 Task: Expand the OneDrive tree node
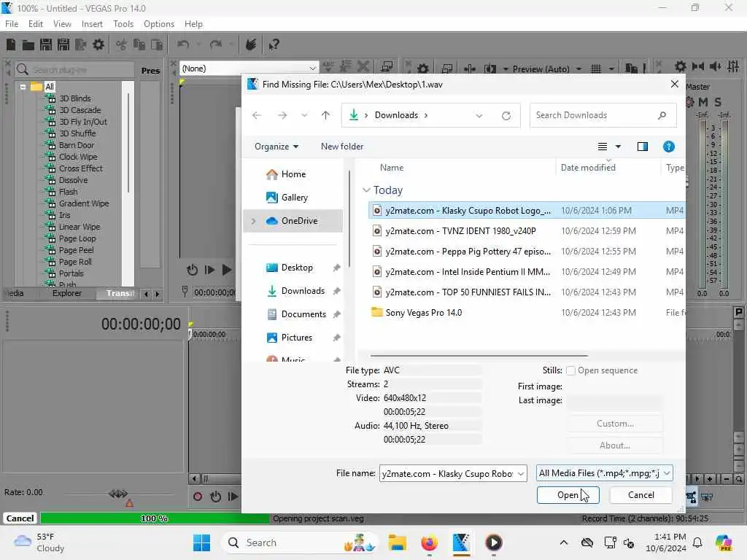pos(253,221)
